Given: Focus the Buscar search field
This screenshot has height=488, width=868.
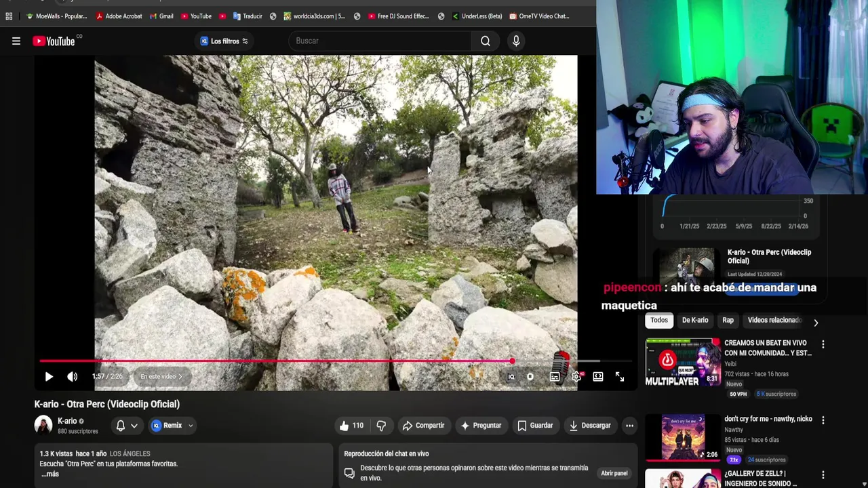Looking at the screenshot, I should tap(380, 41).
